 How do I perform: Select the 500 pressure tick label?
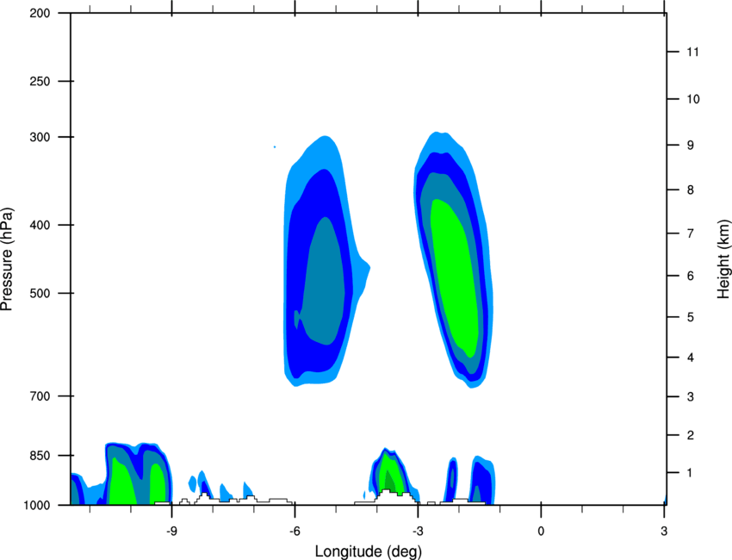pyautogui.click(x=40, y=293)
